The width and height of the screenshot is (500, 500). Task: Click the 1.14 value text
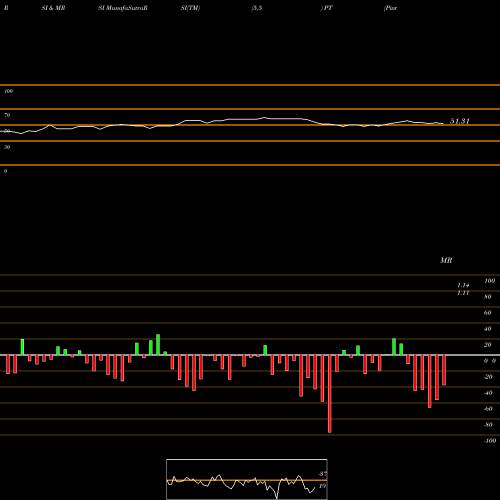click(463, 285)
